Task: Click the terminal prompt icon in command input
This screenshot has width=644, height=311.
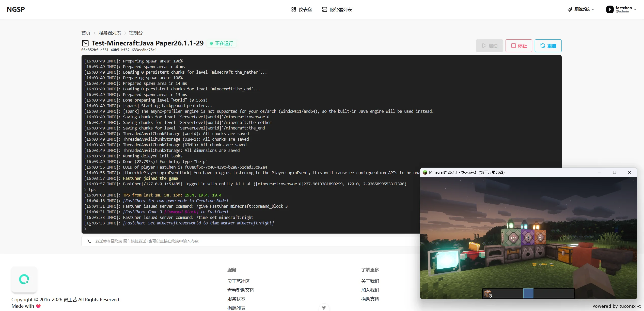Action: 89,241
